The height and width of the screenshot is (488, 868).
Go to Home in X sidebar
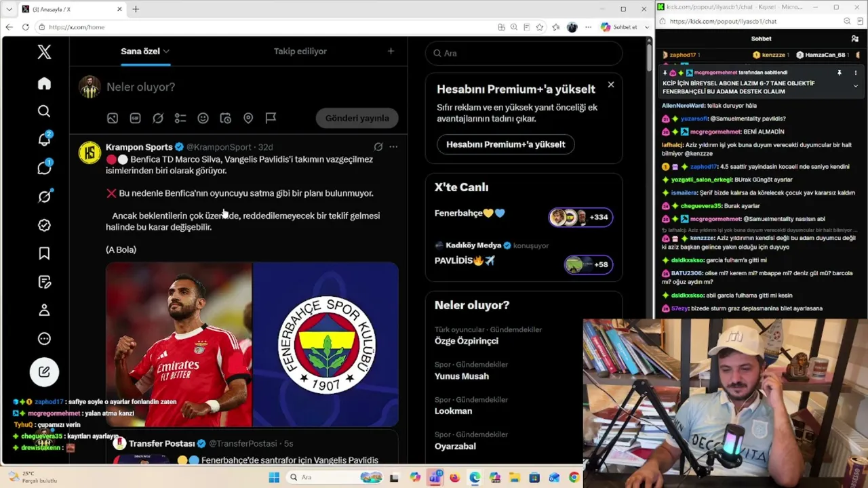44,83
